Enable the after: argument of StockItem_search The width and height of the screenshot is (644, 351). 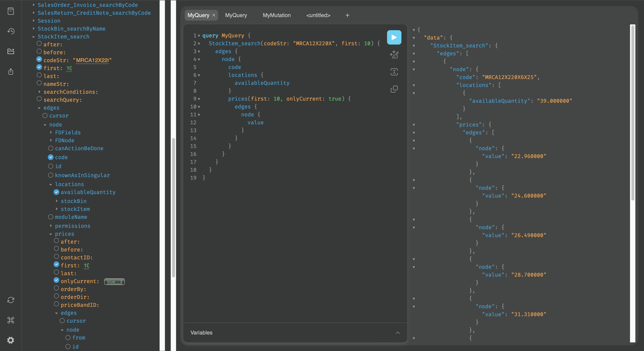(39, 43)
